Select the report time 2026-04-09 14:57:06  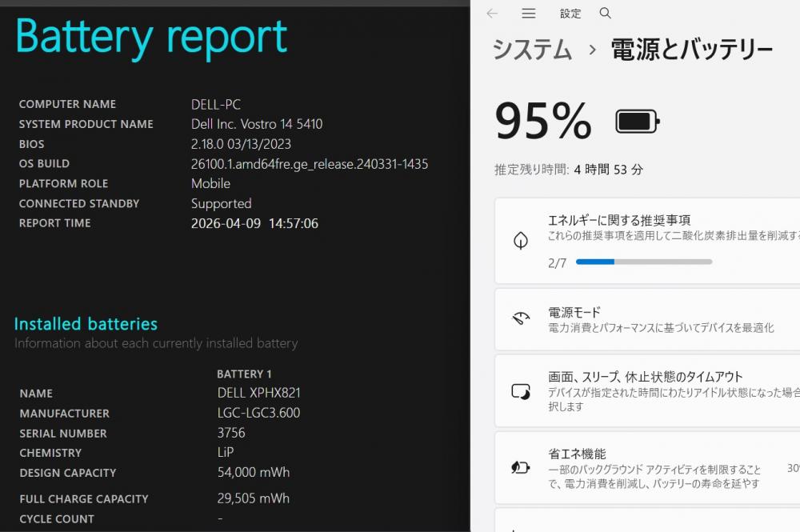point(254,223)
